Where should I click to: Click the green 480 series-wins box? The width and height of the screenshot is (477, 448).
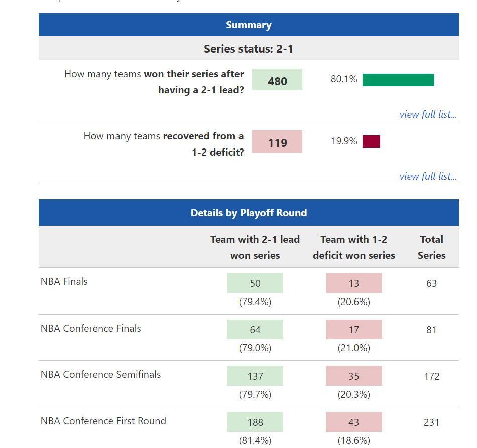click(277, 80)
